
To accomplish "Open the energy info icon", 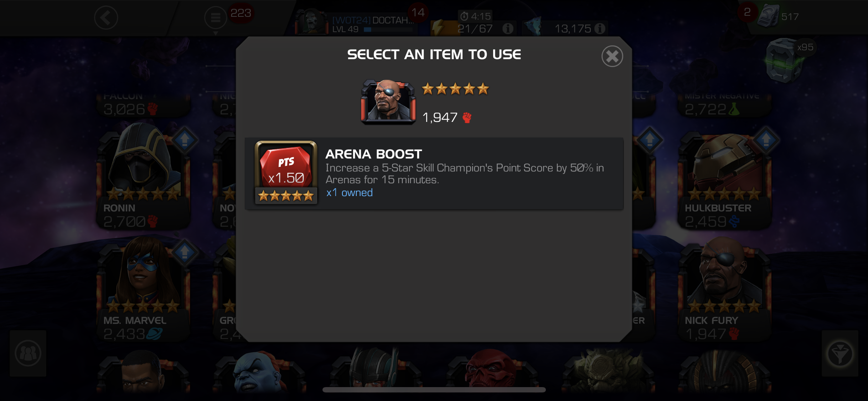I will tap(508, 29).
